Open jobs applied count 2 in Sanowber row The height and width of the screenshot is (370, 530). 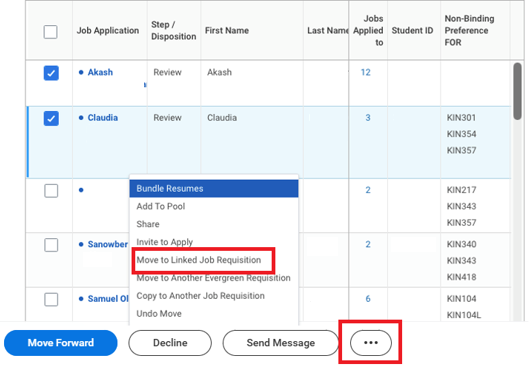coord(368,244)
